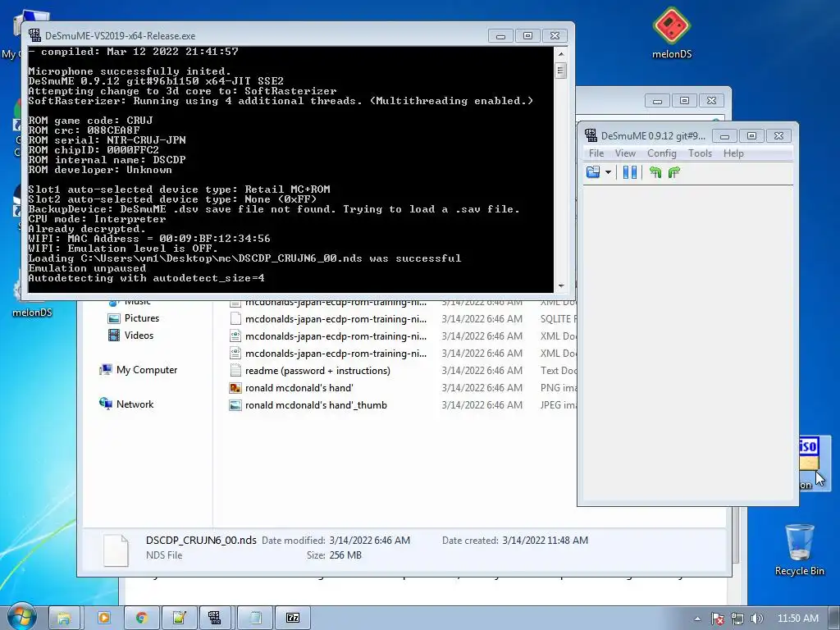
Task: Click Date modified value 3/14/2022 6:46 AM
Action: (x=370, y=541)
